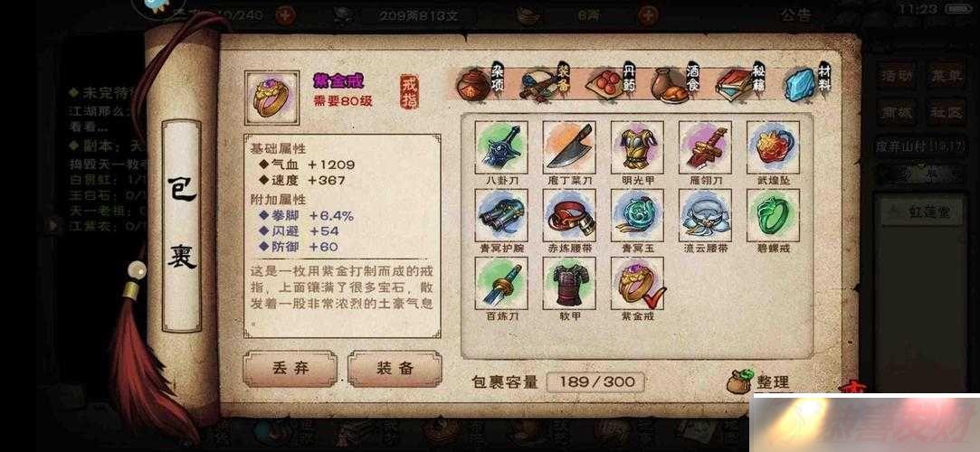Click the 装备 equip button
The height and width of the screenshot is (452, 980).
(395, 368)
